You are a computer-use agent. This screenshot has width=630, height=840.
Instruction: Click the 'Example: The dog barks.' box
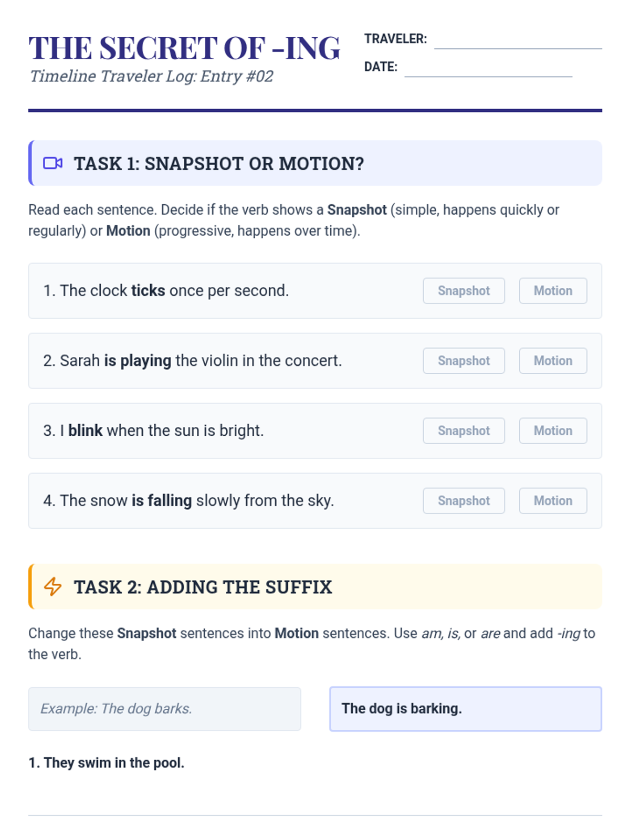[x=165, y=709]
